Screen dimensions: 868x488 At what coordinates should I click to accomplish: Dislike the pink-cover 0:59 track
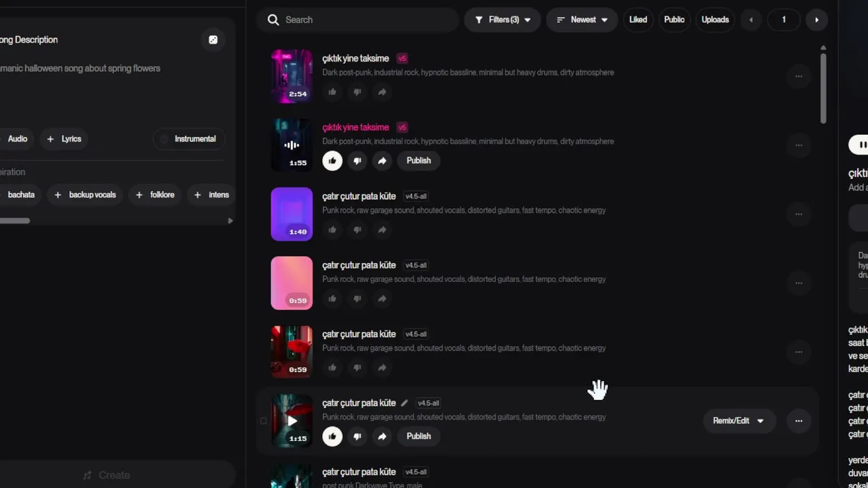tap(357, 299)
